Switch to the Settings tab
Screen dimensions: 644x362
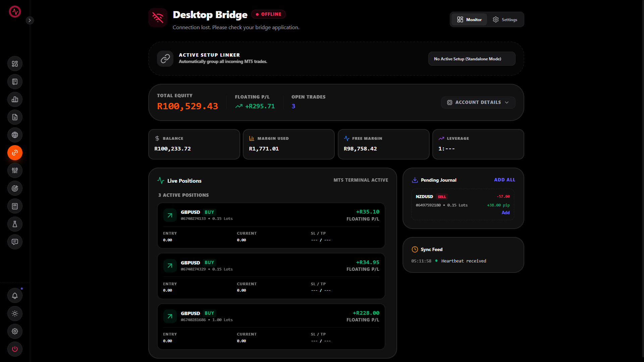(505, 20)
